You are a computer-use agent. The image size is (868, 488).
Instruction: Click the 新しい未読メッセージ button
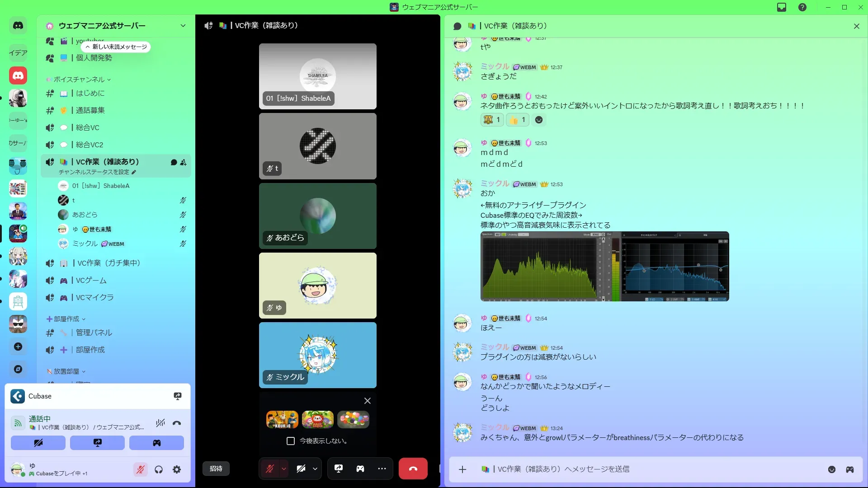(x=116, y=47)
